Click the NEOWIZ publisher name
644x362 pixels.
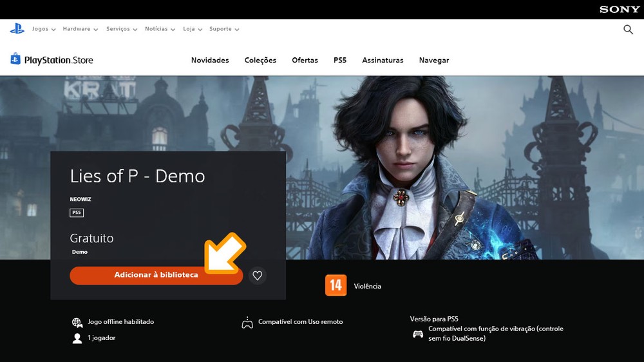(80, 199)
